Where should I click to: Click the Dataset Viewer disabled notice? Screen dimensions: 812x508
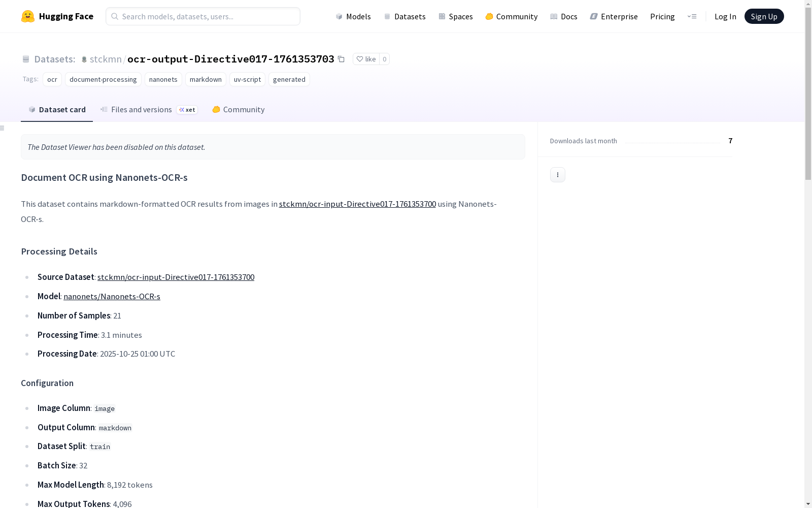273,147
